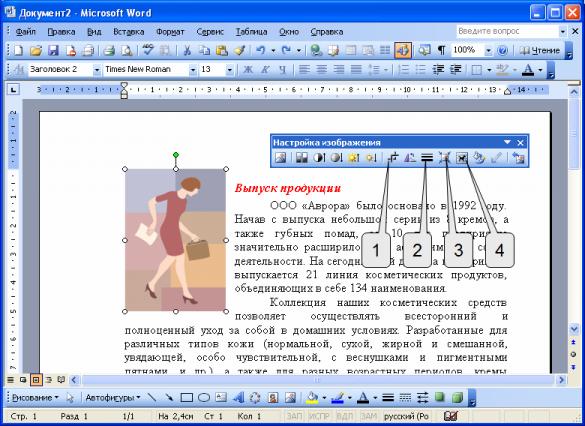Click the Format Painter brush icon
Image resolution: width=585 pixels, height=426 pixels.
point(240,50)
